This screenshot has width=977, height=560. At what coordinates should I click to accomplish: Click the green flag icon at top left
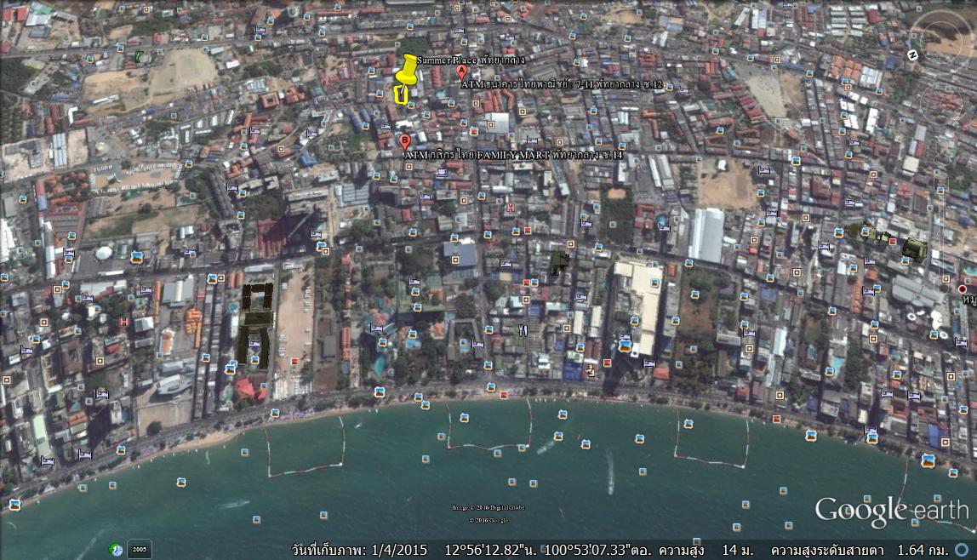tap(138, 57)
